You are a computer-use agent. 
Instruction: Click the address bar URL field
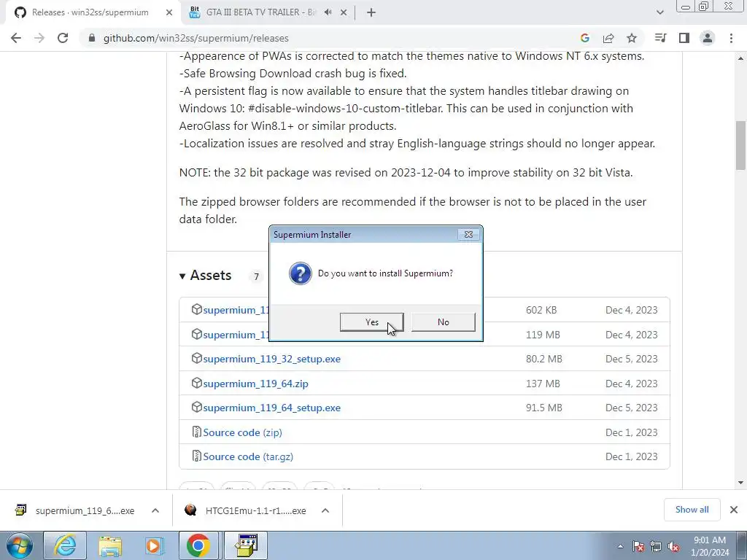pyautogui.click(x=329, y=38)
